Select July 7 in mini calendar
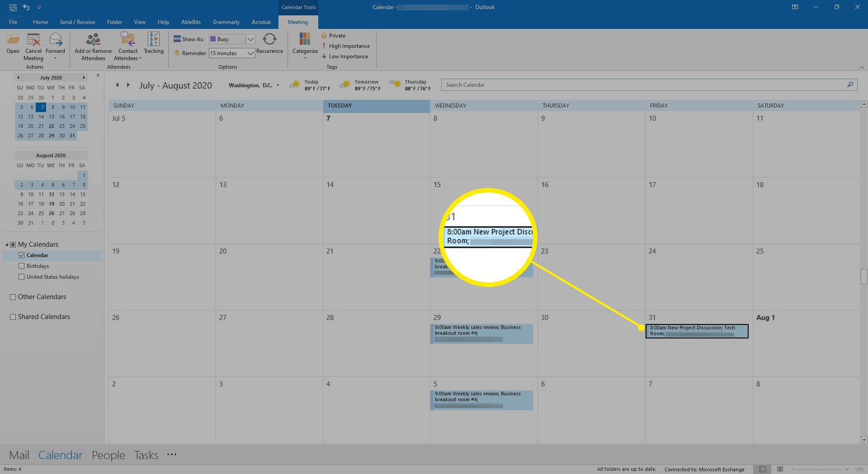This screenshot has height=474, width=868. 41,107
